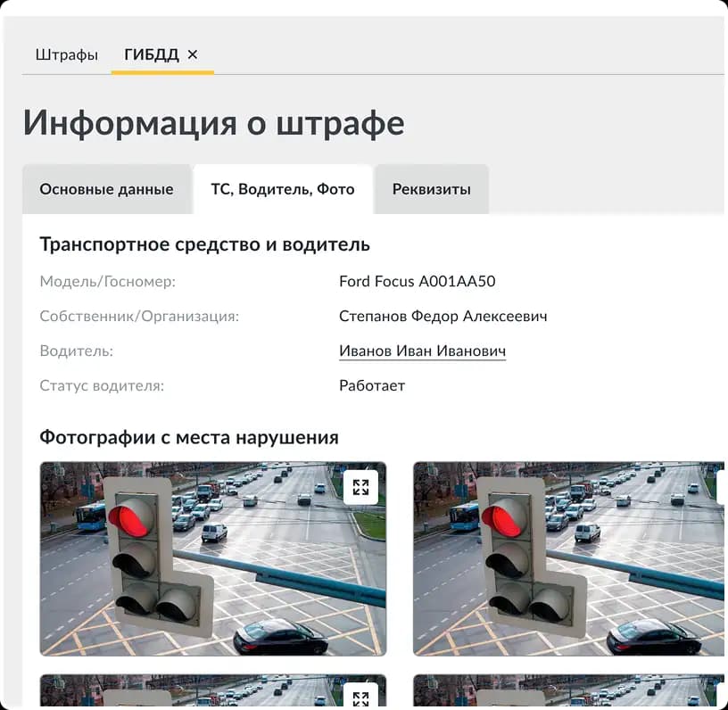Screen dimensions: 728x710
Task: Open the third photo in the lower left row
Action: pos(213,690)
